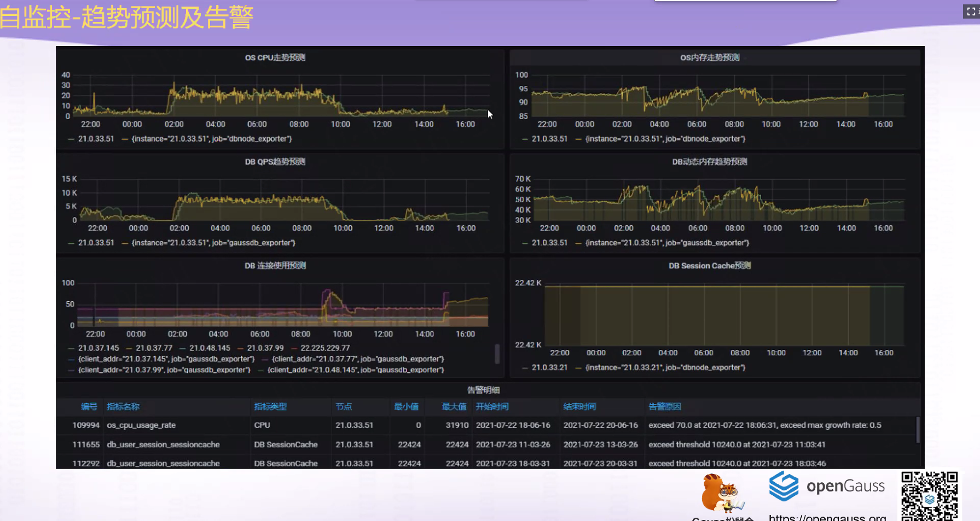Open the DB Session Cache预测 panel title menu
The width and height of the screenshot is (980, 521).
point(710,266)
